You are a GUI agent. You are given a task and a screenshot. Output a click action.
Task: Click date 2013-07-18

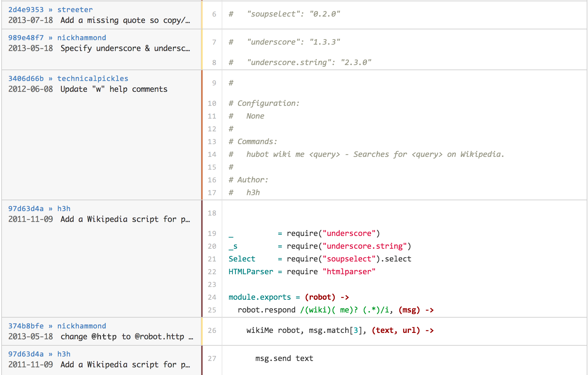pos(31,20)
